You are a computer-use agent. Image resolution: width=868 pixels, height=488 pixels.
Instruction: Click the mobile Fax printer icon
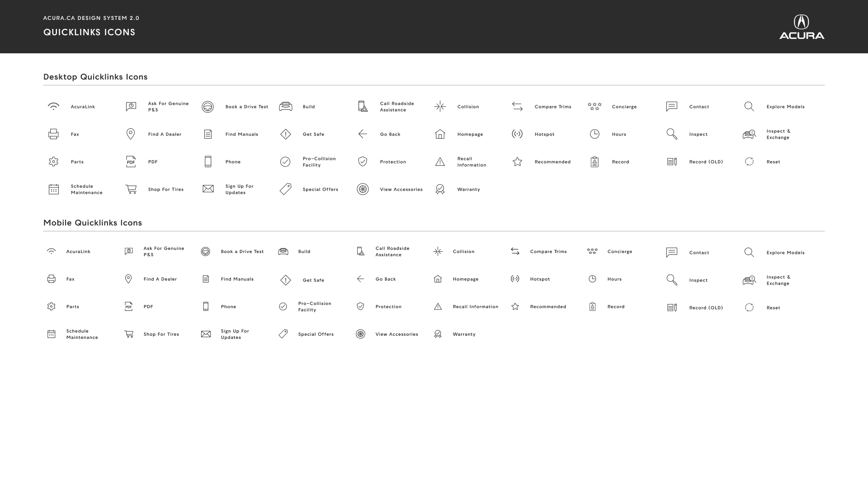52,279
